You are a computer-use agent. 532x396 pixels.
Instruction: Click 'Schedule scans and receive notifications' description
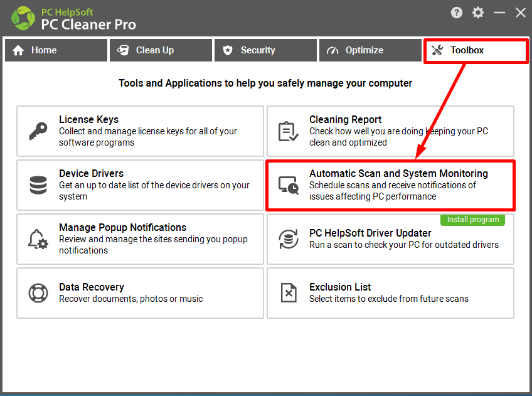coord(393,191)
